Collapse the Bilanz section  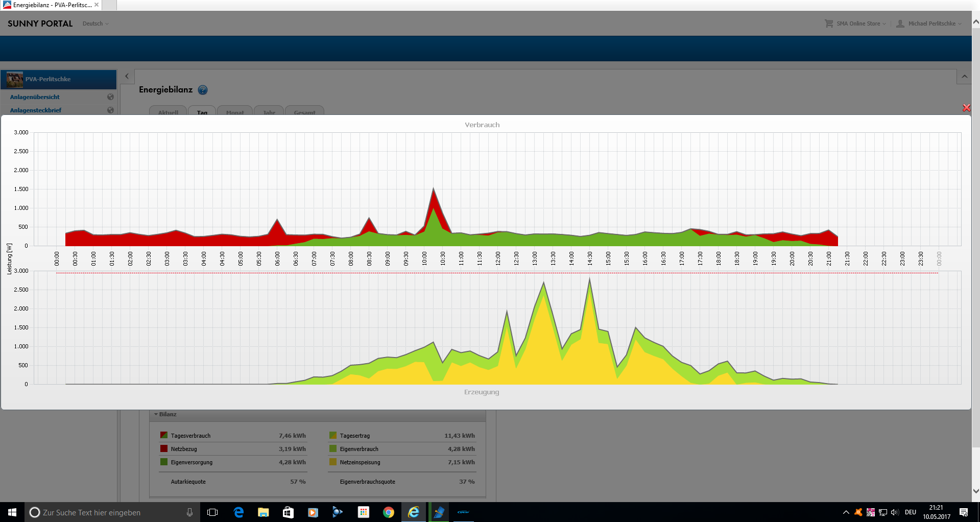(x=156, y=414)
